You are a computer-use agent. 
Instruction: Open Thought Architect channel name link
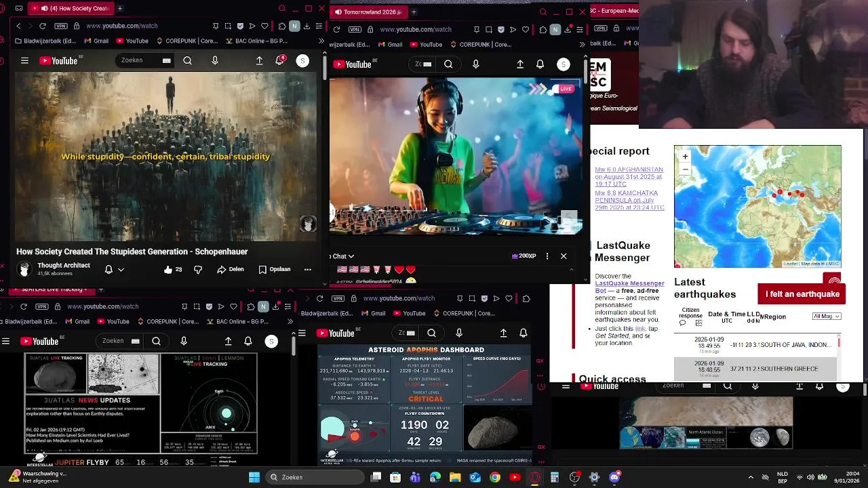[64, 265]
